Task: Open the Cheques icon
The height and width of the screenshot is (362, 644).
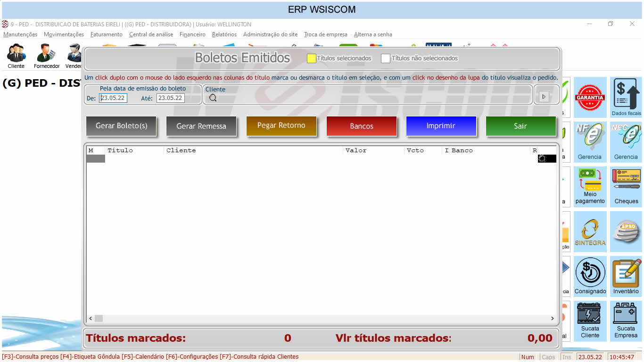Action: [x=626, y=186]
